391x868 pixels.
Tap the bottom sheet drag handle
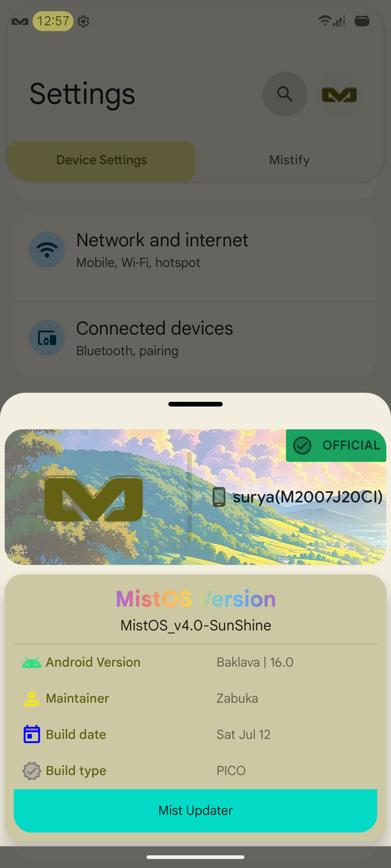click(x=195, y=404)
